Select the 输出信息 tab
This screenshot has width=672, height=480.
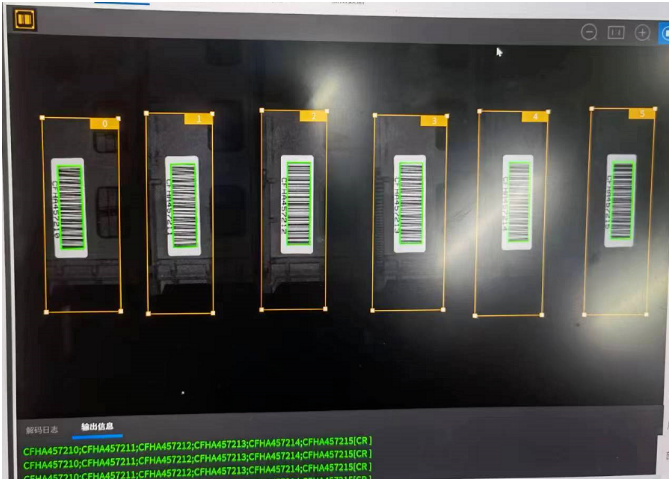point(98,427)
